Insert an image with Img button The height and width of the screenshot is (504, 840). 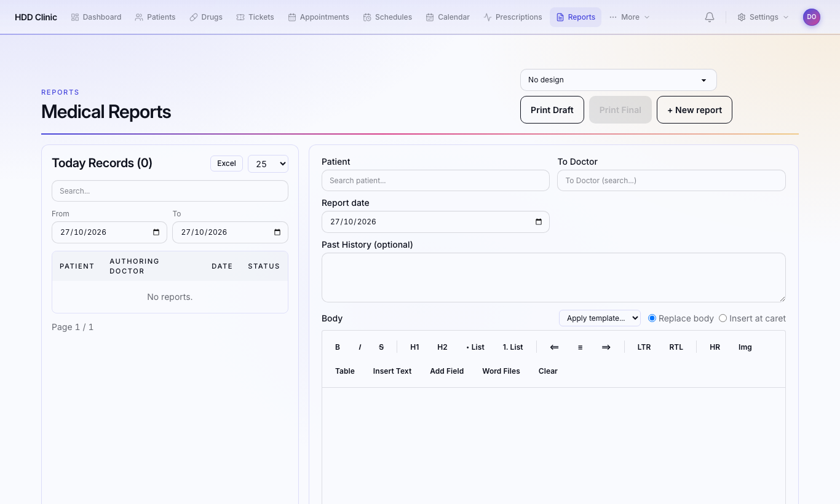(x=745, y=347)
